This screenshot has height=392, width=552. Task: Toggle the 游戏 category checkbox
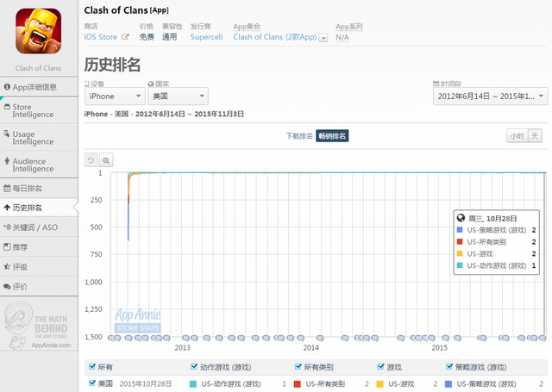pyautogui.click(x=380, y=367)
